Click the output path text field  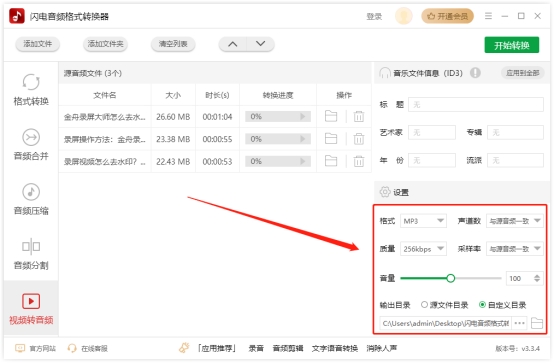tap(446, 323)
